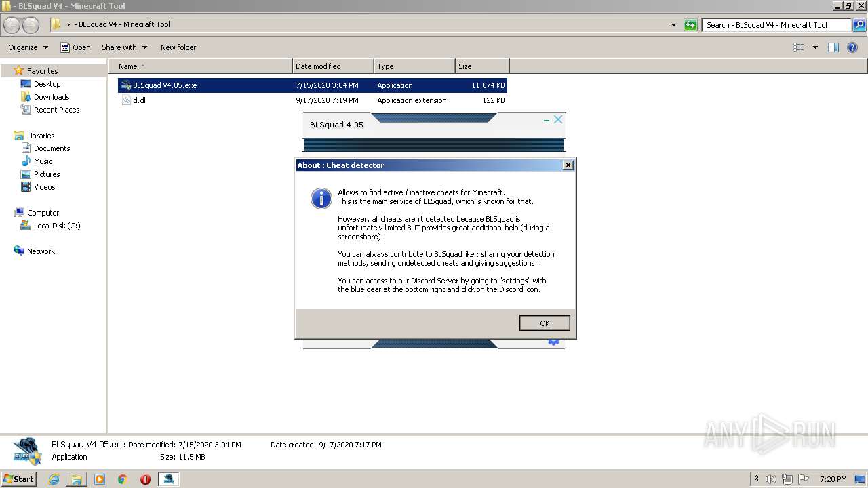This screenshot has height=488, width=868.
Task: Click the taskbar clock showing 7:20 PM
Action: (x=833, y=479)
